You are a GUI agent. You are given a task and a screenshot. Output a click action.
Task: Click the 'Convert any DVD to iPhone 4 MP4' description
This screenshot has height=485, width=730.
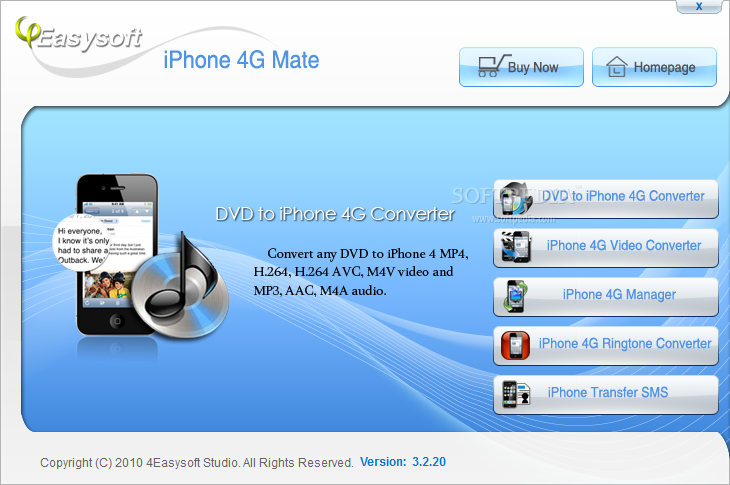[x=361, y=272]
